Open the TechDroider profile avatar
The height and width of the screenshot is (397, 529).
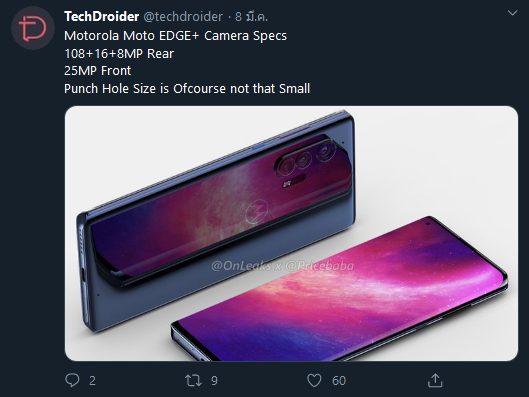coord(33,28)
